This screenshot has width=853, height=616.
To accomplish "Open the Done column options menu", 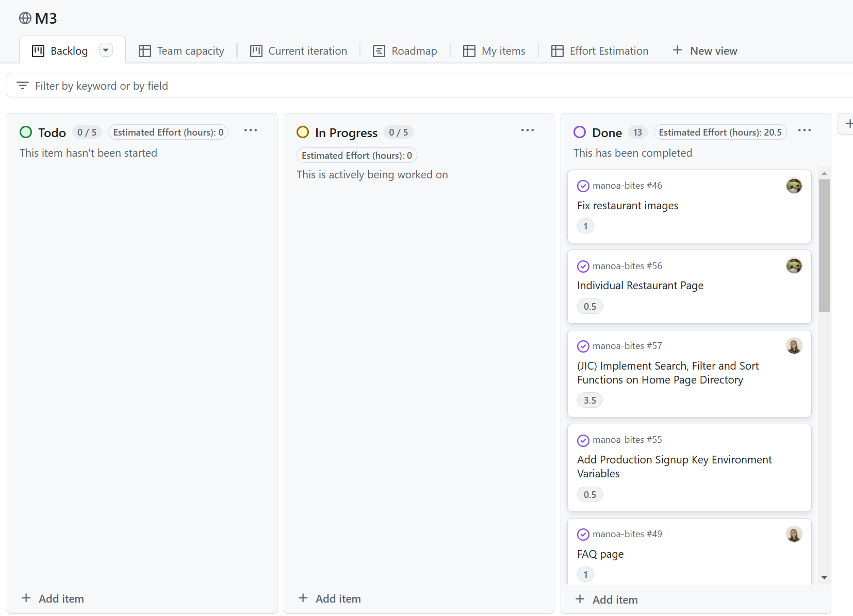I will (x=805, y=130).
